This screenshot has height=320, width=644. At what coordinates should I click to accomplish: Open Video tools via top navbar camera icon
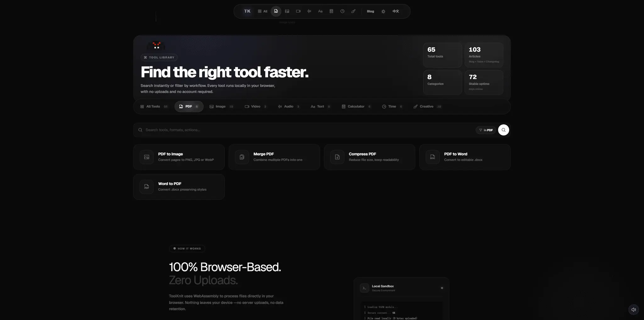(x=298, y=11)
